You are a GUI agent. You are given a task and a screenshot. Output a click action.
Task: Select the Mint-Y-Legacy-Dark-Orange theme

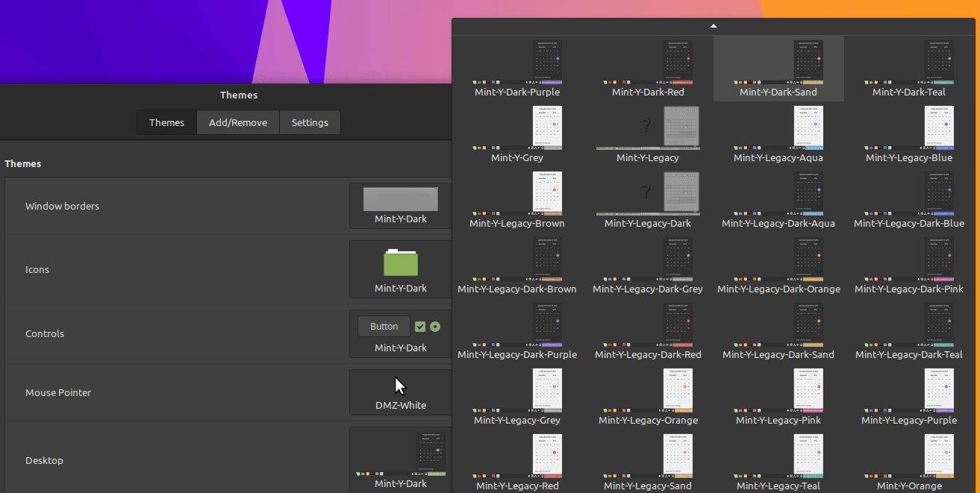778,266
